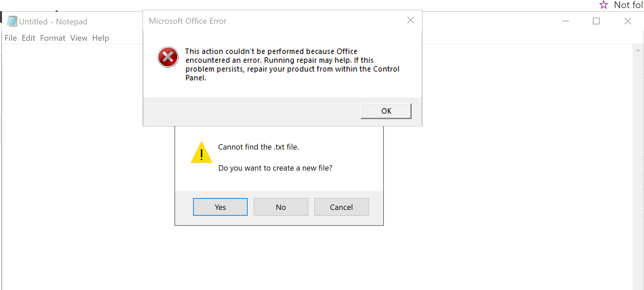The width and height of the screenshot is (644, 290).
Task: Click the purple star favorite icon
Action: pyautogui.click(x=603, y=5)
